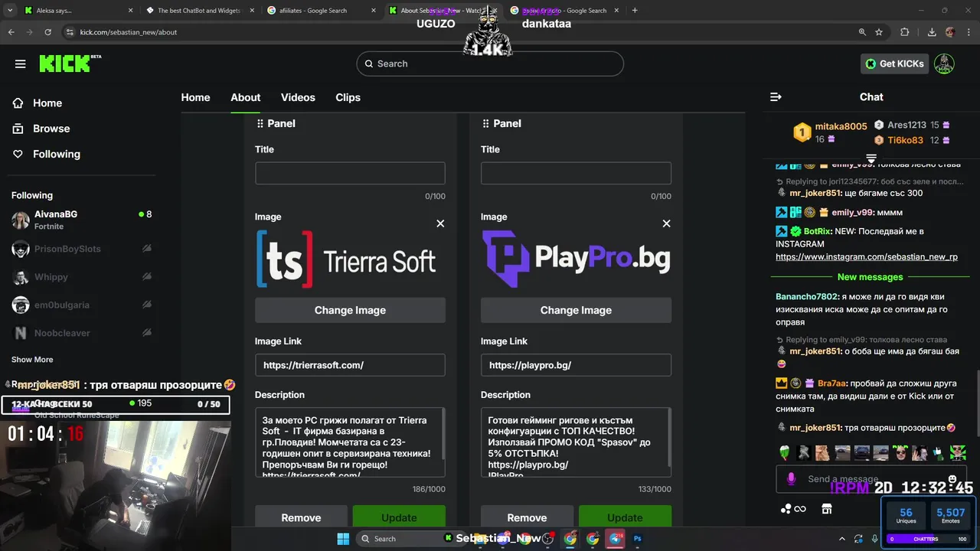The image size is (980, 551).
Task: Edit the trierrasoft.com Image Link field
Action: tap(350, 365)
